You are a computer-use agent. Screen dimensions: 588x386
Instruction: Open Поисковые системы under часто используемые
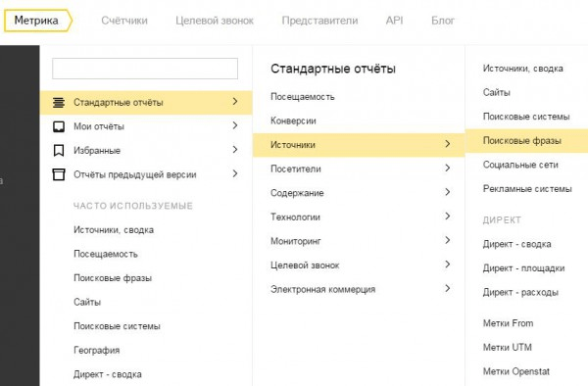[117, 326]
